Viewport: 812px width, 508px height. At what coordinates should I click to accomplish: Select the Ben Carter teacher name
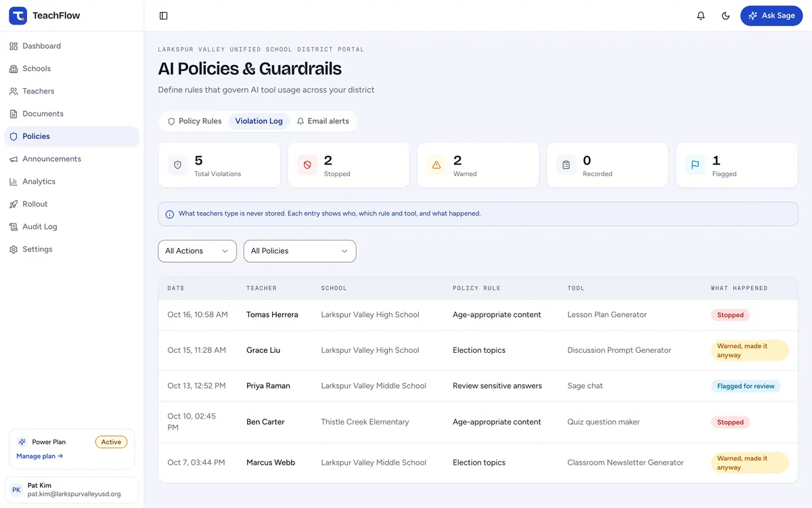coord(265,422)
